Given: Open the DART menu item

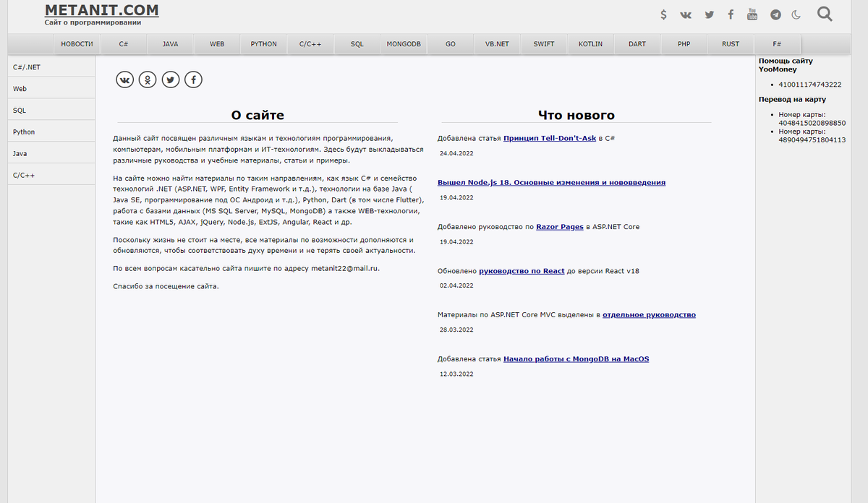Looking at the screenshot, I should pos(637,44).
